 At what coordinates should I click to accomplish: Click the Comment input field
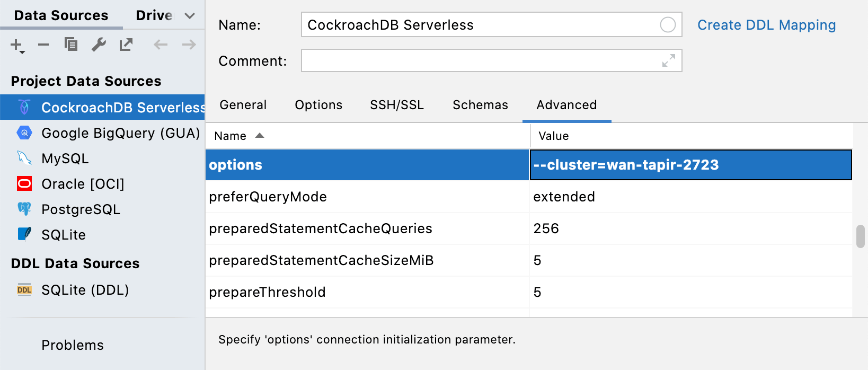coord(477,60)
